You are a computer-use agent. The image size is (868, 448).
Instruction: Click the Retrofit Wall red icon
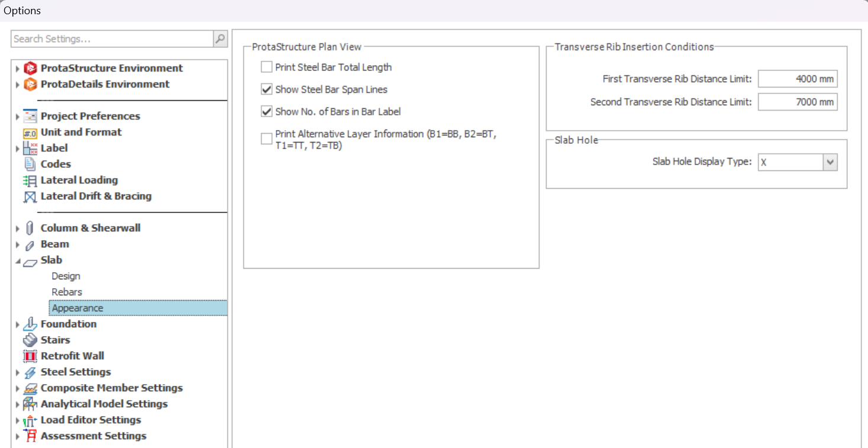tap(30, 356)
